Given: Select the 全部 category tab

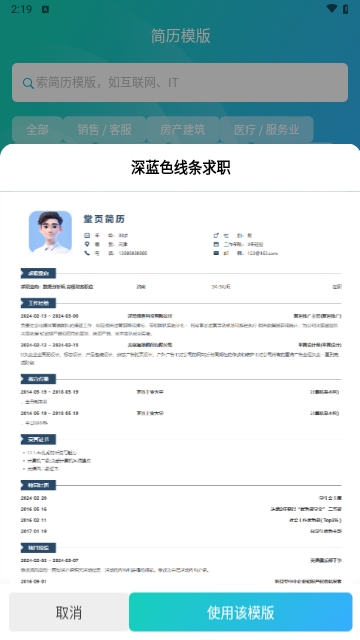Looking at the screenshot, I should [x=37, y=130].
